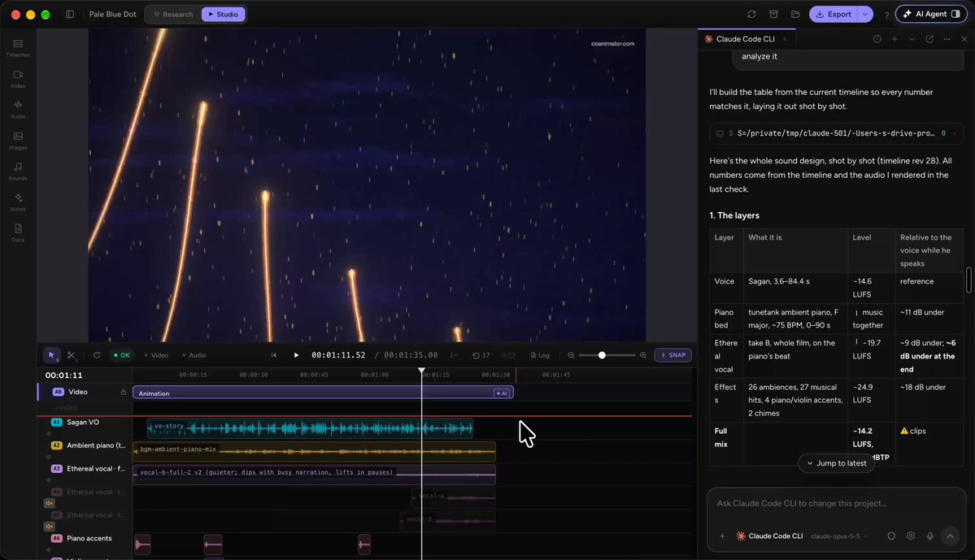The width and height of the screenshot is (975, 560).
Task: Open the Log panel
Action: [540, 355]
